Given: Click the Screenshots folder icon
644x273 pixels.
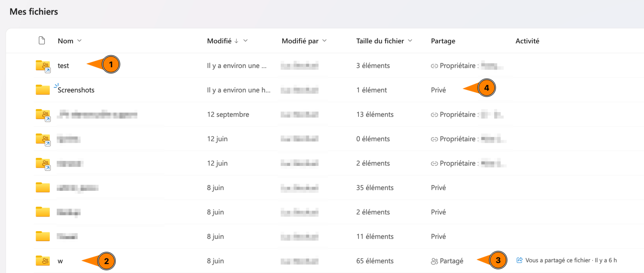Looking at the screenshot, I should pyautogui.click(x=43, y=90).
